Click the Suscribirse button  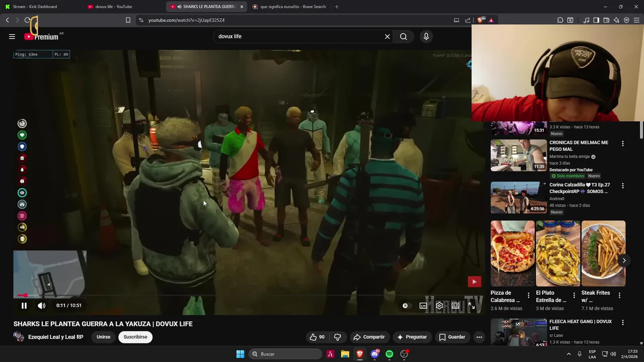tap(135, 337)
